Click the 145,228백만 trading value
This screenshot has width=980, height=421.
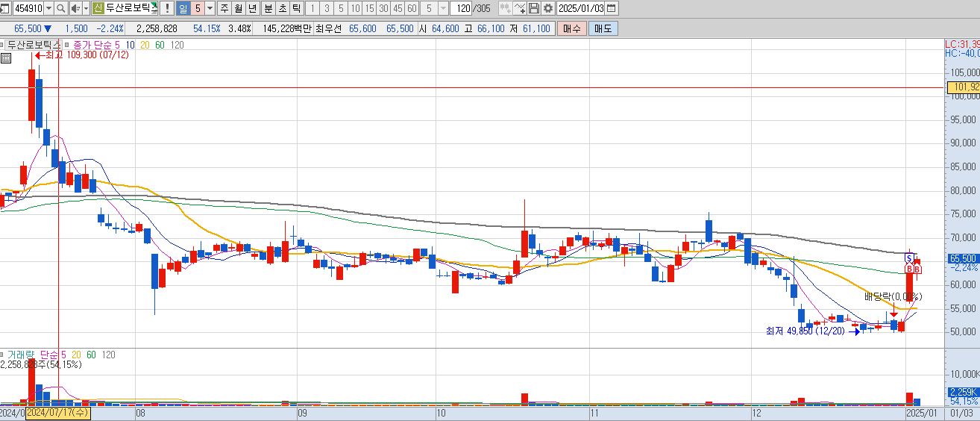tap(287, 28)
